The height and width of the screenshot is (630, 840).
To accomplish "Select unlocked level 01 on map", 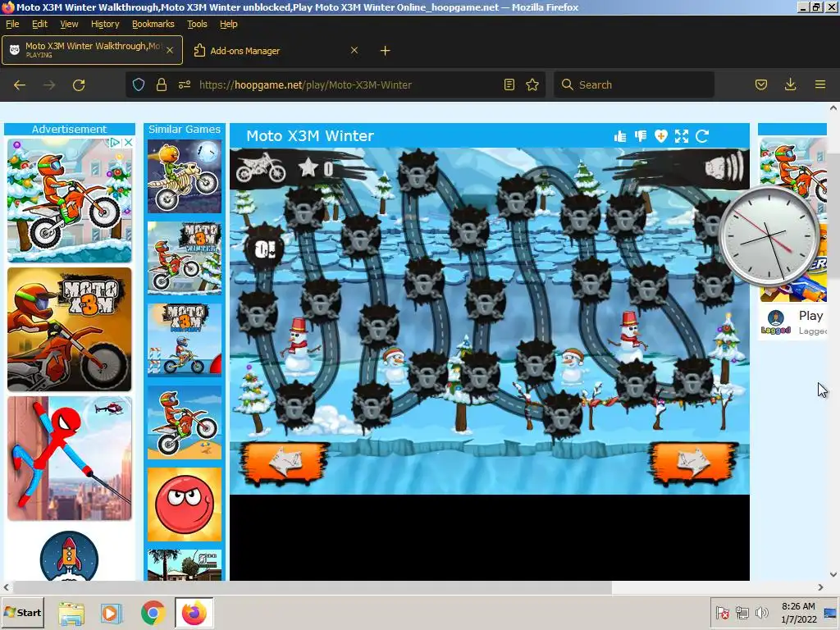I will click(265, 249).
